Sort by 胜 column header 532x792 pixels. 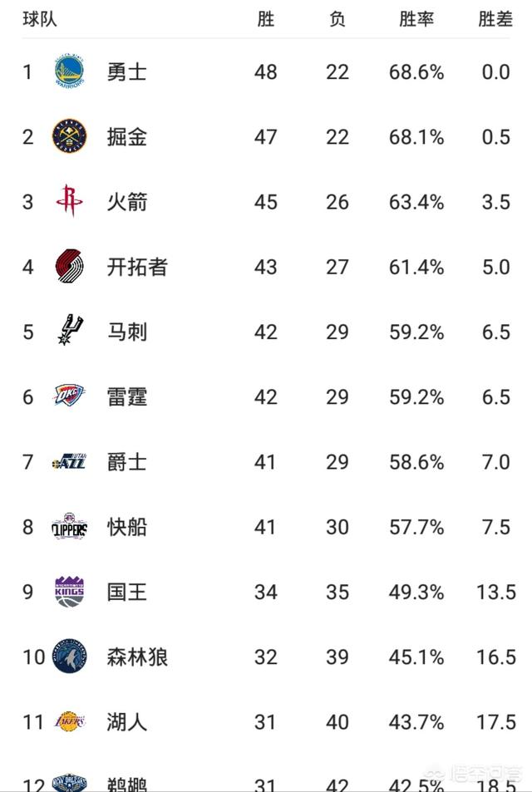(266, 19)
